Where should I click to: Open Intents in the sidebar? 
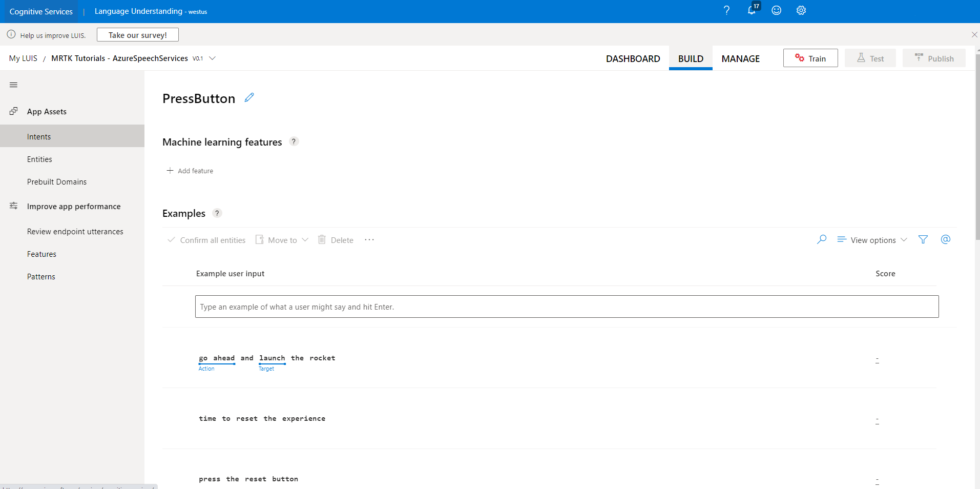pos(72,136)
